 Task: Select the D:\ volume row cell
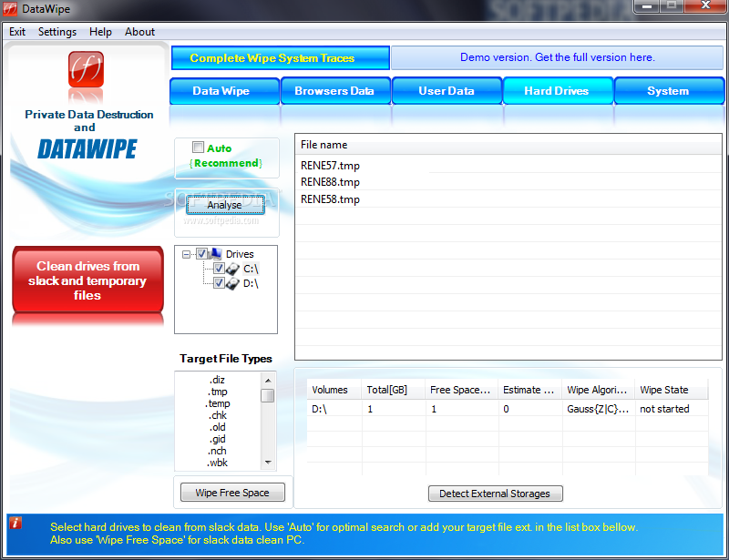pos(334,409)
